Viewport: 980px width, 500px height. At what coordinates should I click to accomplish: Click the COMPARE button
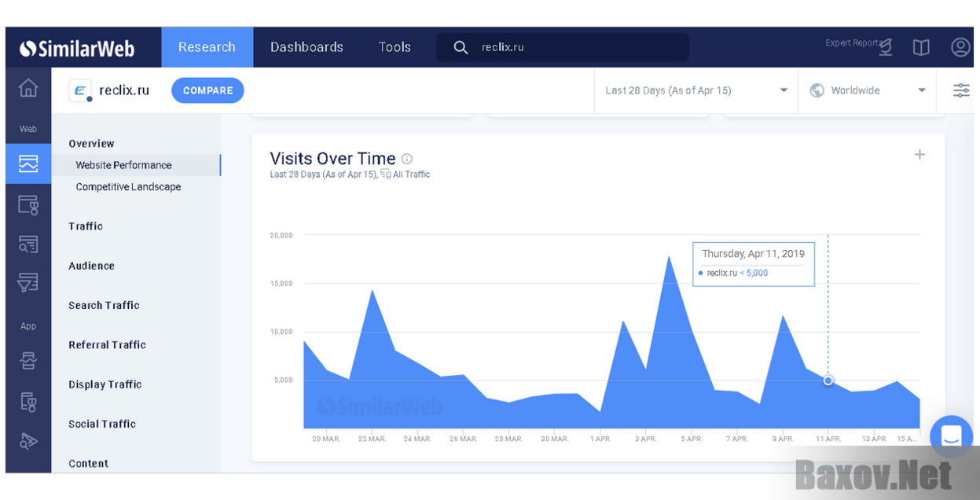pos(207,90)
